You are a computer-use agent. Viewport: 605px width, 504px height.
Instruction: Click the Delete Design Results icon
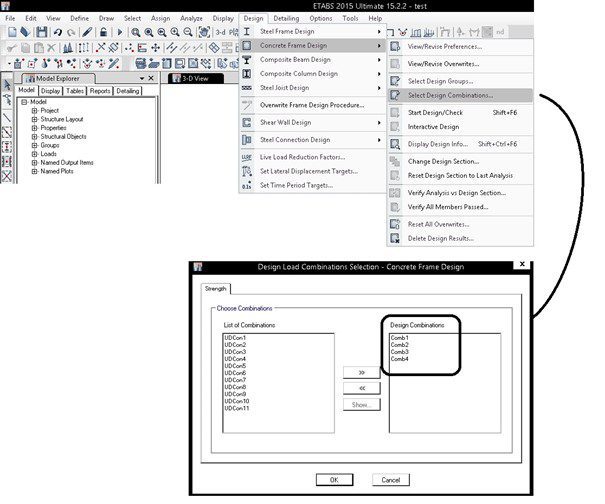pyautogui.click(x=395, y=238)
